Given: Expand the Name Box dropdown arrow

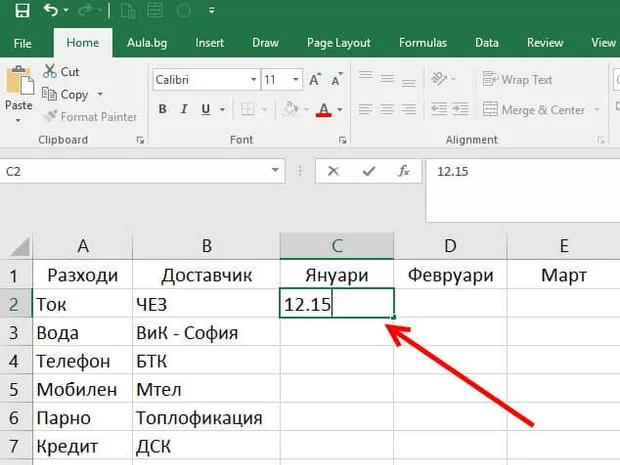Looking at the screenshot, I should (x=275, y=171).
